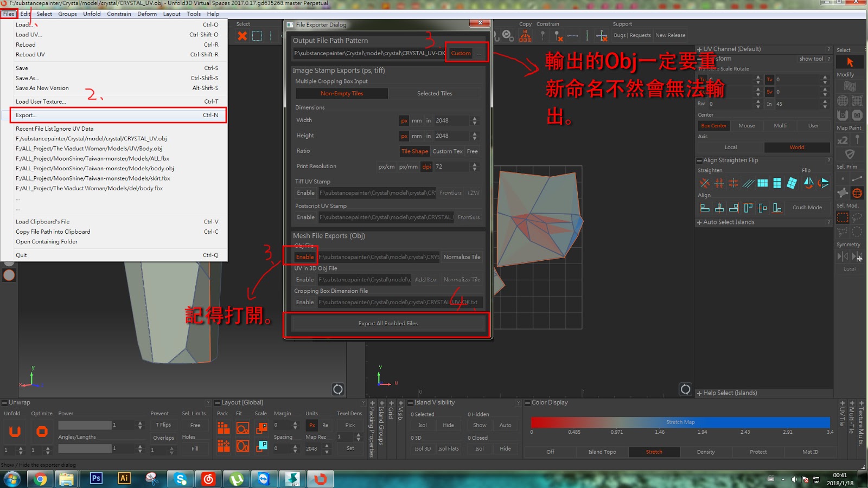Viewport: 868px width, 488px height.
Task: Click the first Straighten icon
Action: [704, 183]
